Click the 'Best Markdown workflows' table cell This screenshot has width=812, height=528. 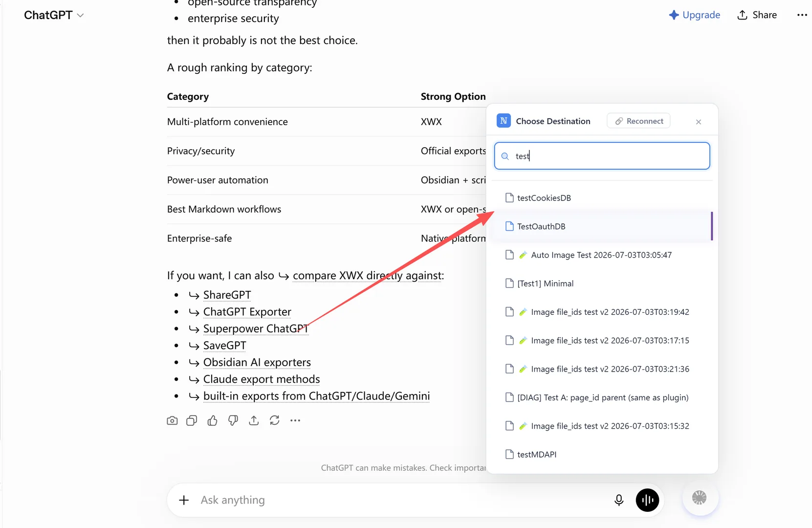[x=224, y=209]
